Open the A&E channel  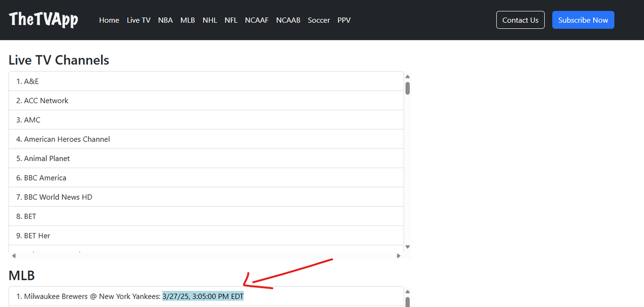click(206, 81)
